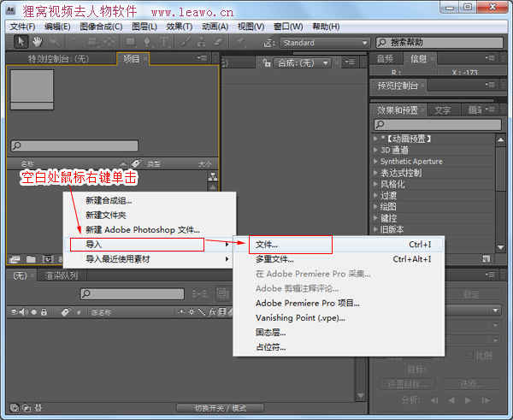Select the Zoom magnifier tool

pos(55,42)
